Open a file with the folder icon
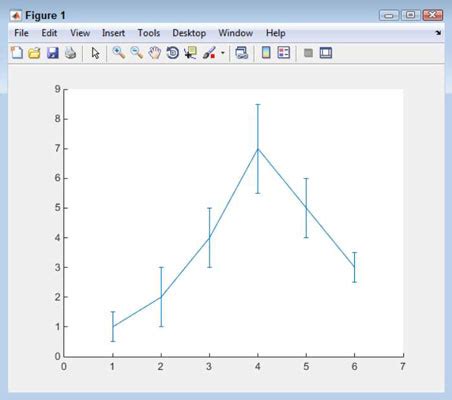The width and height of the screenshot is (452, 400). click(x=34, y=53)
